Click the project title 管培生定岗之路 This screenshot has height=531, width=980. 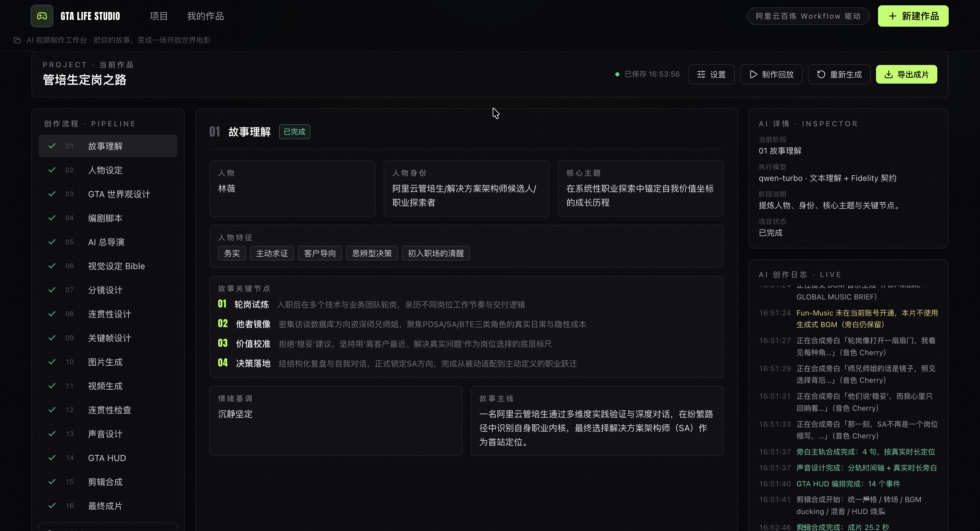[84, 80]
